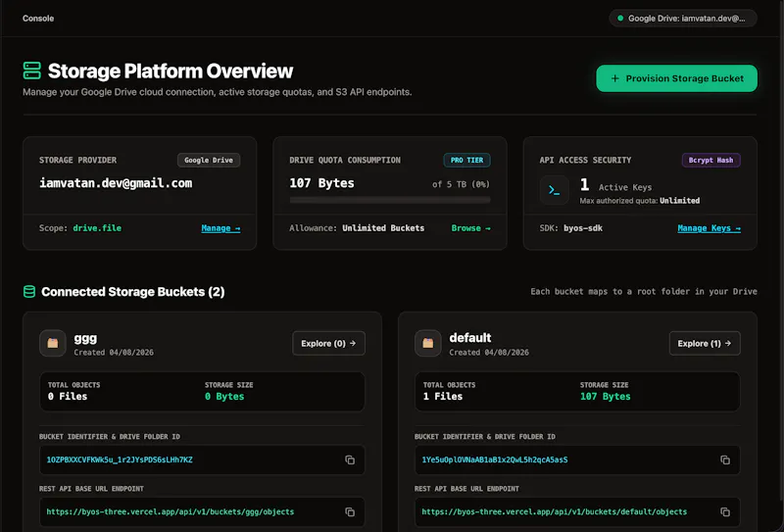784x532 pixels.
Task: Click the database icon beside Connected Storage Buckets
Action: pyautogui.click(x=29, y=292)
